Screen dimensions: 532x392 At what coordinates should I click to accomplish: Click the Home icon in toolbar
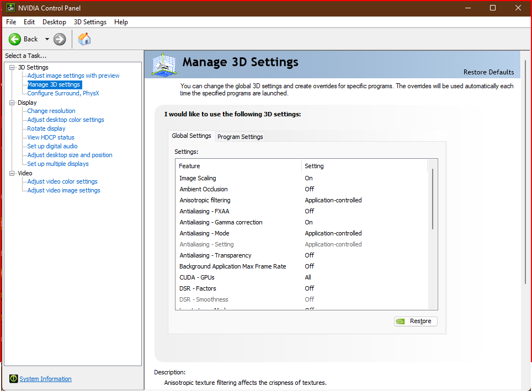pos(84,39)
